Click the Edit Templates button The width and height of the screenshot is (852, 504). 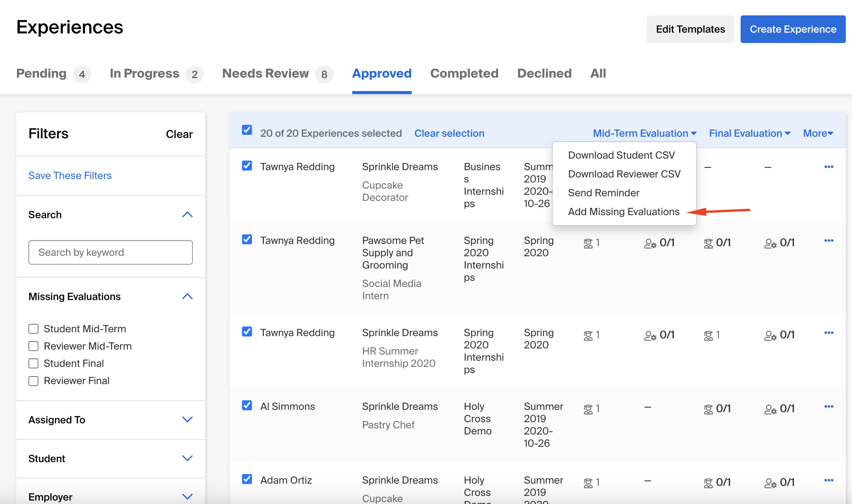690,29
